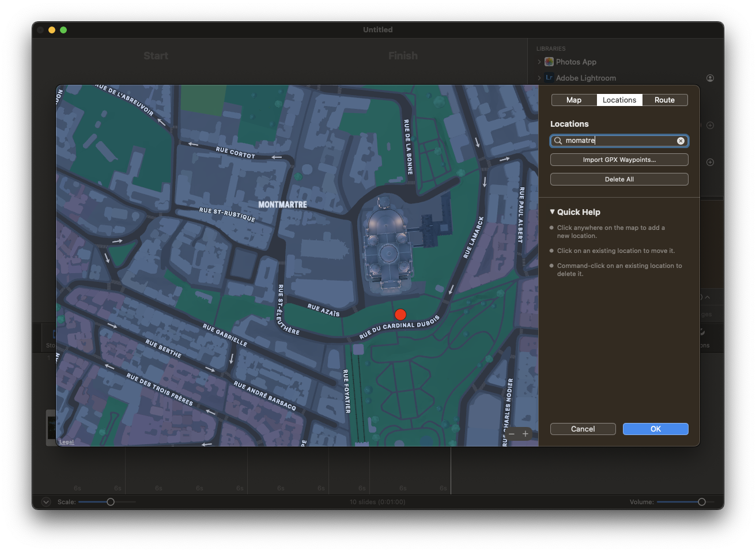Screen dimensions: 756x552
Task: Expand the Photos App library
Action: tap(539, 62)
